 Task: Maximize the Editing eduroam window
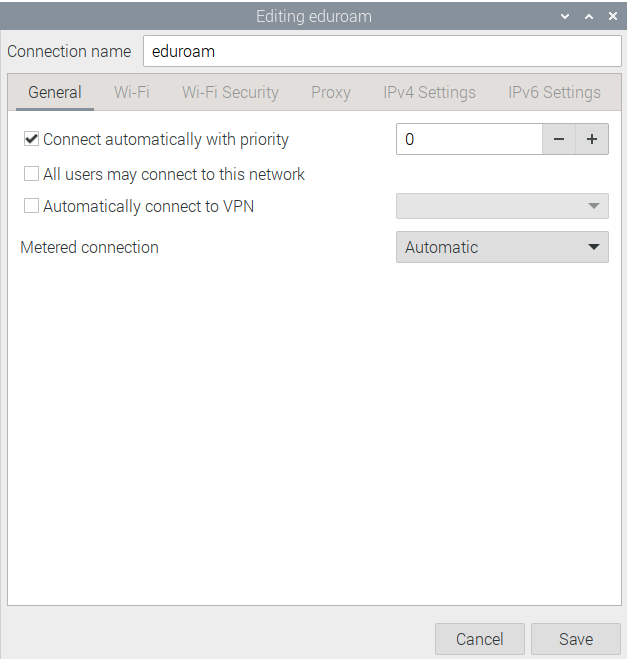pos(589,16)
